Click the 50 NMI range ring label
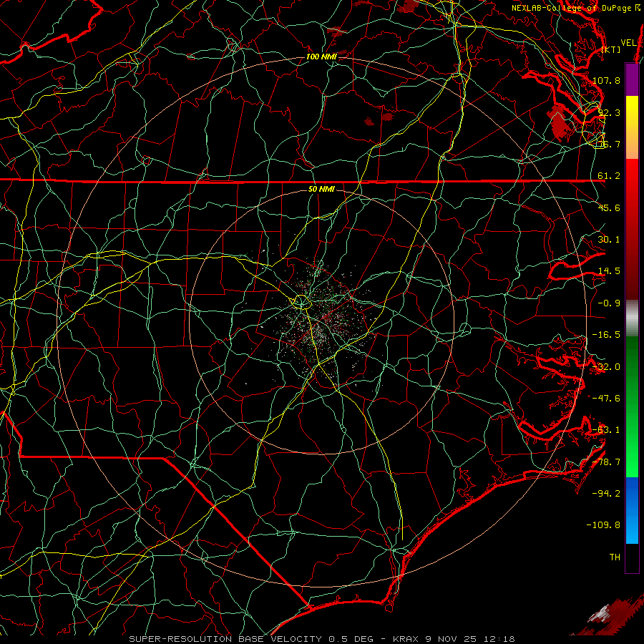Viewport: 644px width, 644px height. 321,190
